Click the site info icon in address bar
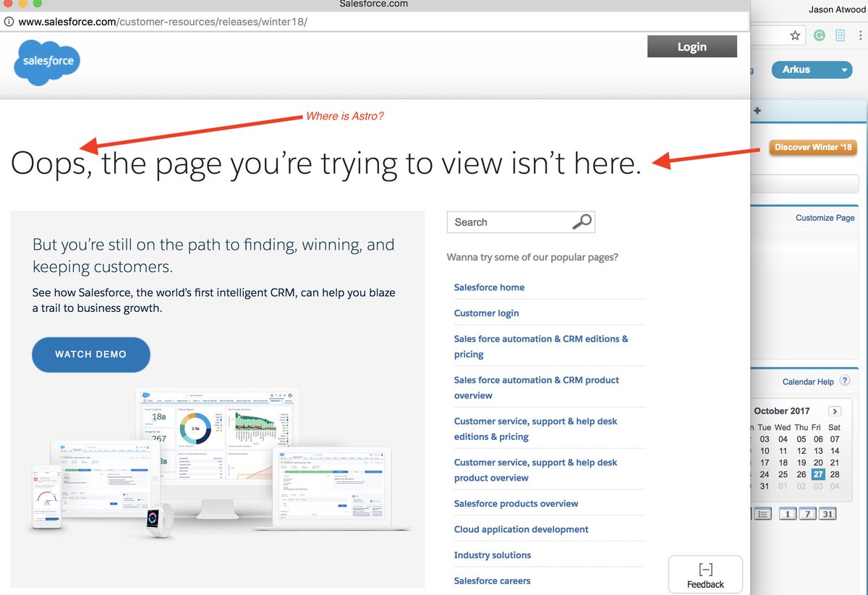Image resolution: width=868 pixels, height=595 pixels. (x=9, y=22)
